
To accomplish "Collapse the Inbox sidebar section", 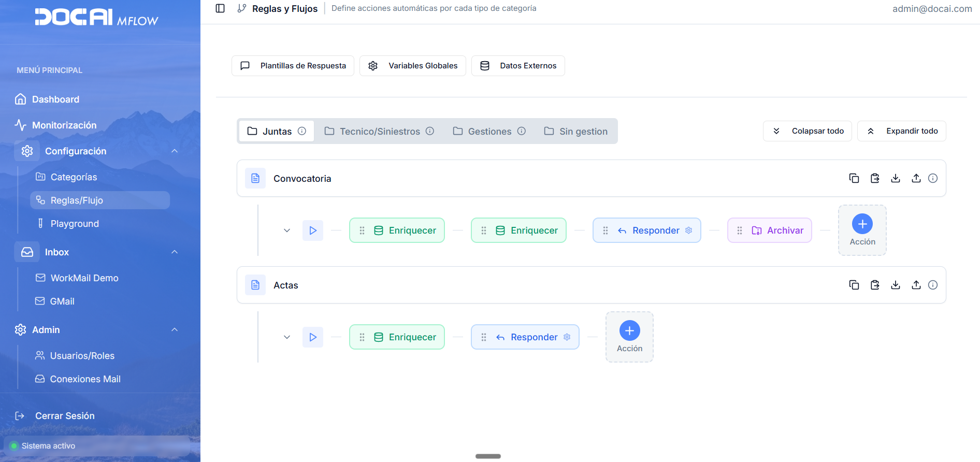I will pos(175,252).
